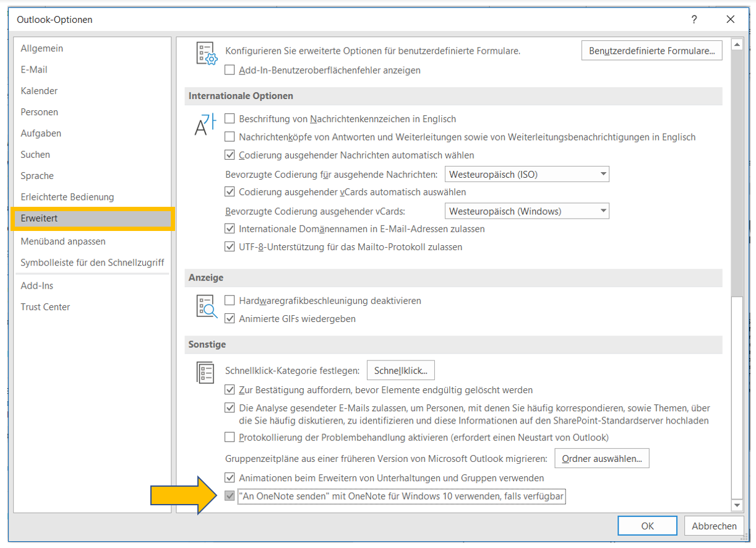
Task: Open Westeuropäisch (ISO) encoding dropdown
Action: click(x=527, y=175)
